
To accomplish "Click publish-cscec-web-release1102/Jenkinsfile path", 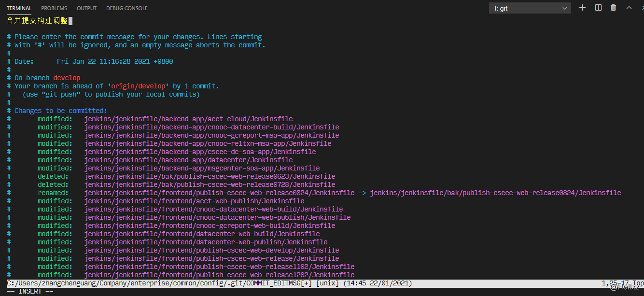I will (x=220, y=267).
